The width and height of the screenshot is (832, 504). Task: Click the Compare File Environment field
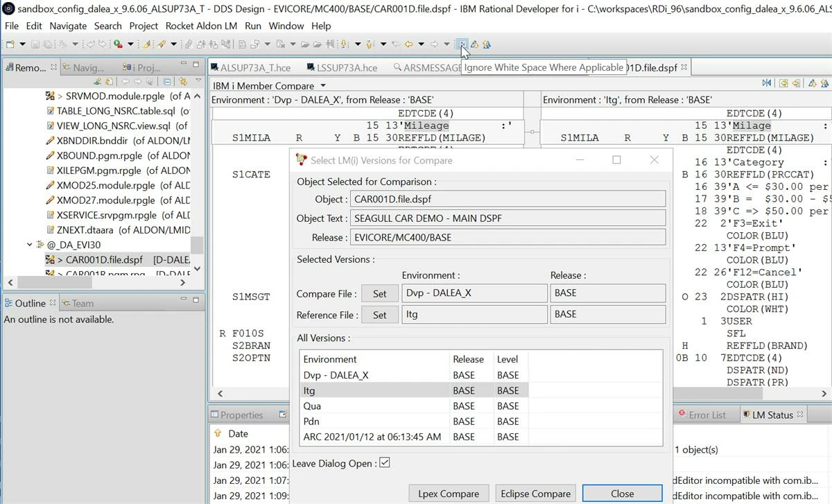(x=474, y=293)
